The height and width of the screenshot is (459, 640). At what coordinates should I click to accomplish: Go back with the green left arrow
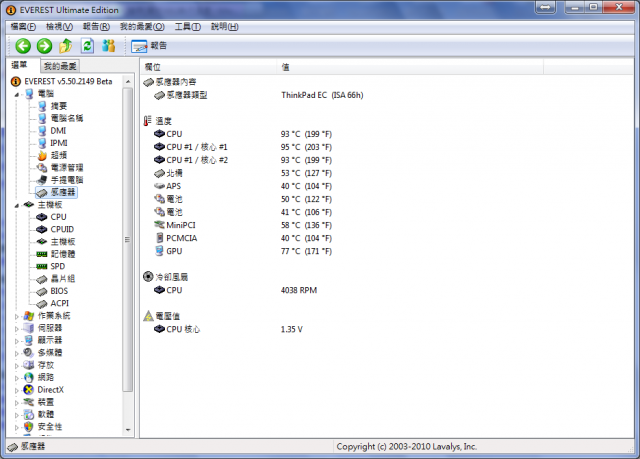coord(23,46)
